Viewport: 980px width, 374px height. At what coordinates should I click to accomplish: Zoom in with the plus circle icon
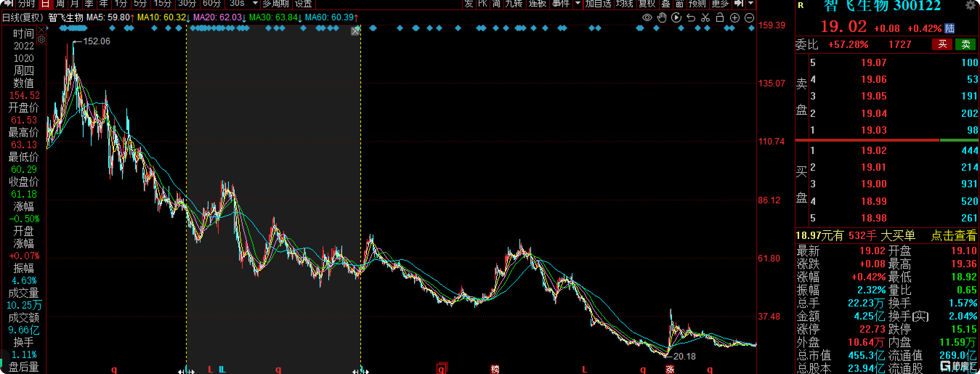pos(734,17)
